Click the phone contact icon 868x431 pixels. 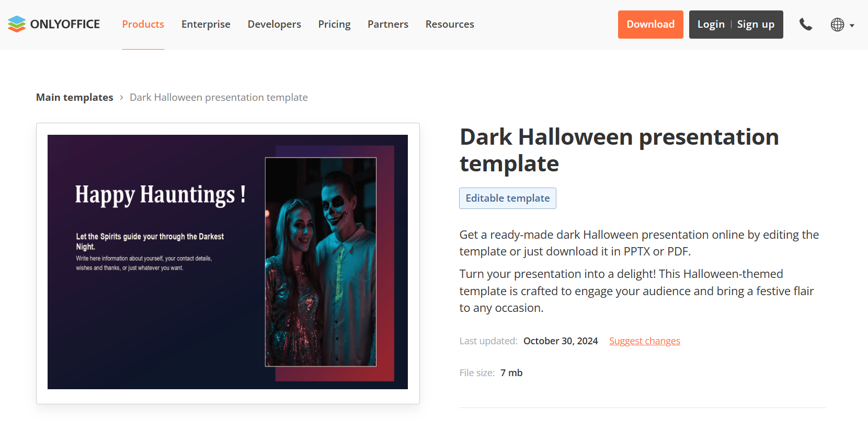coord(805,25)
